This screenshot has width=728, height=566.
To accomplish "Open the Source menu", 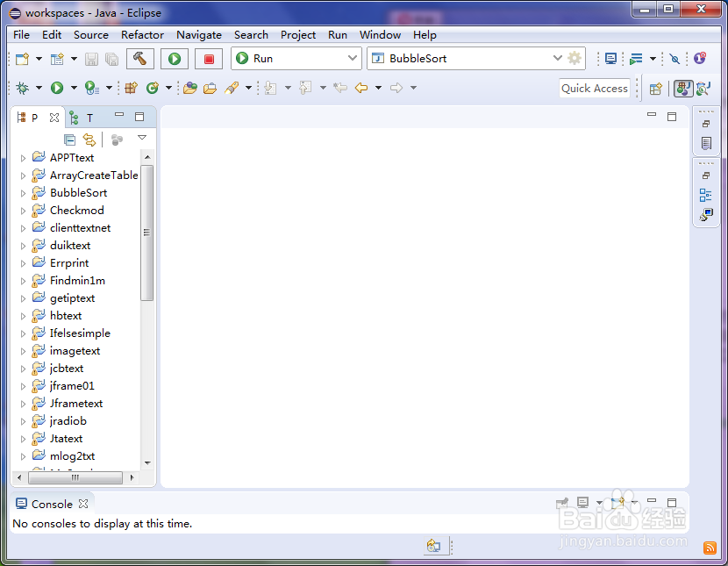I will point(91,35).
